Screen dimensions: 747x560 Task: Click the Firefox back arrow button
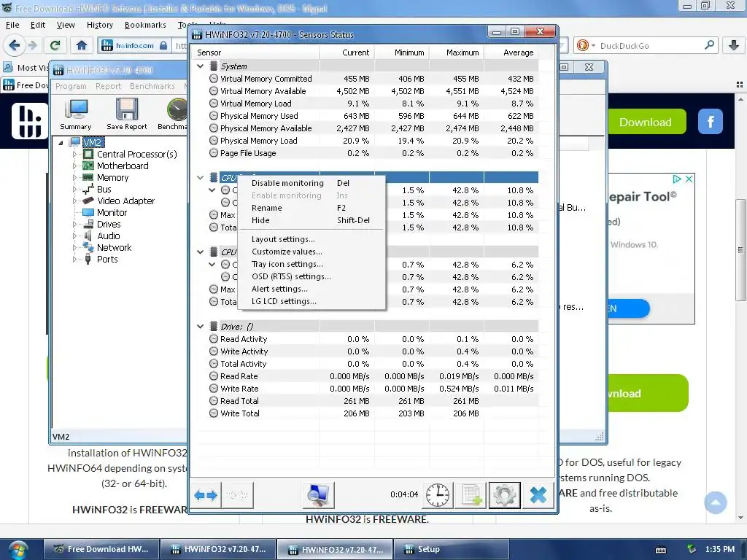(x=15, y=45)
